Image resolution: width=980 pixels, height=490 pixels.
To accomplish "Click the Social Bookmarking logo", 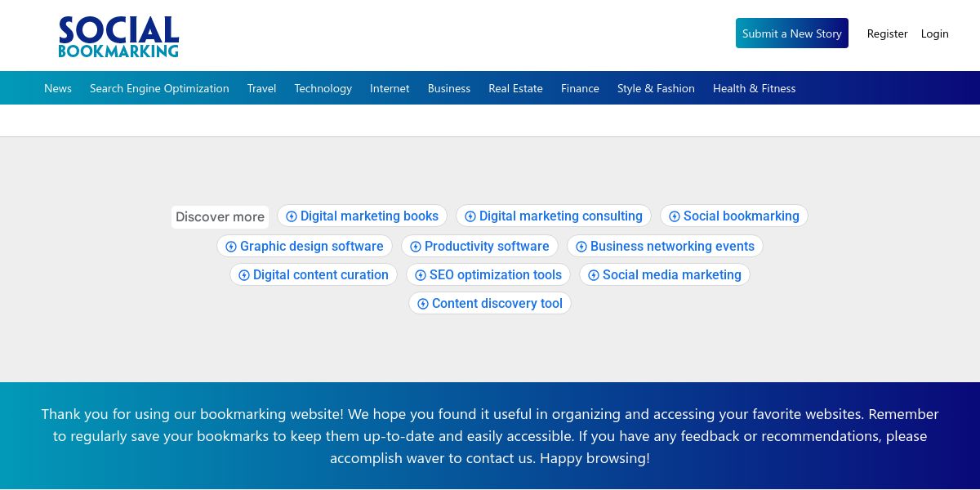I will point(118,37).
